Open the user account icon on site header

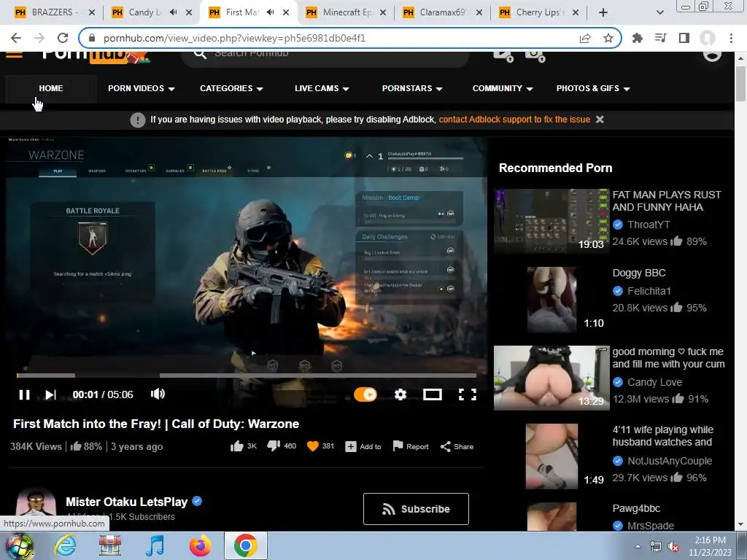712,55
